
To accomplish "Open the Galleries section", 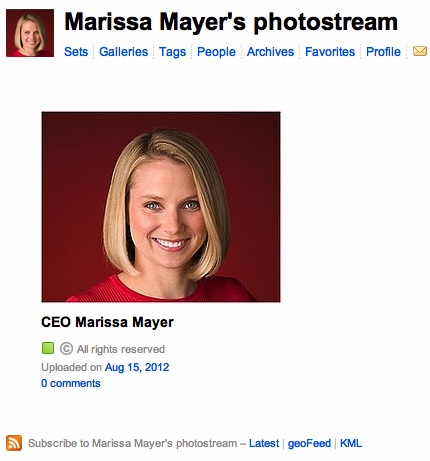I will coord(123,52).
